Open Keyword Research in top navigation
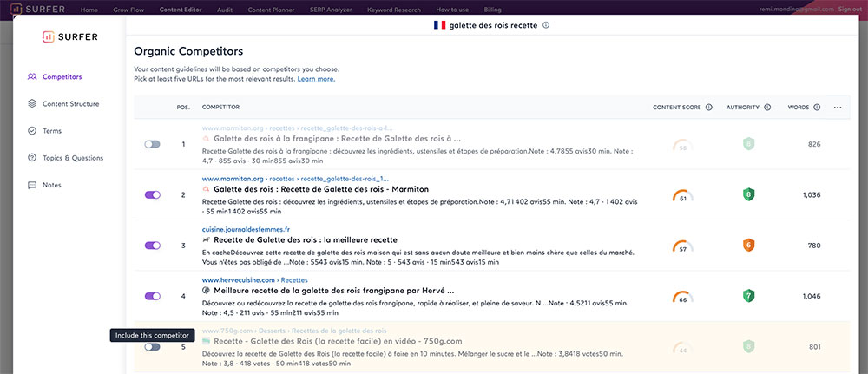Screen dimensions: 868x374 coord(393,10)
